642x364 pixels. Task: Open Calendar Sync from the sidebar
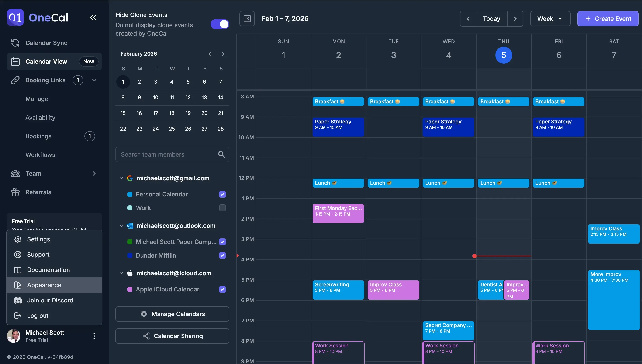[x=46, y=43]
